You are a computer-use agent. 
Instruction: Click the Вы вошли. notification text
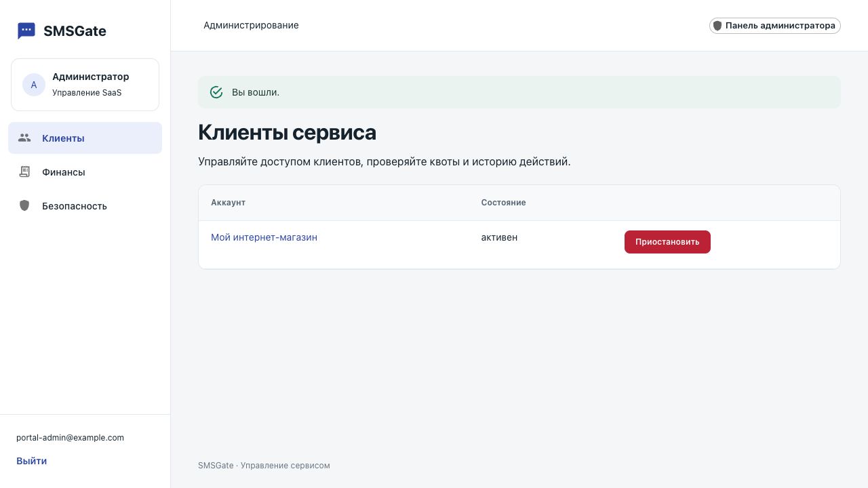tap(256, 92)
